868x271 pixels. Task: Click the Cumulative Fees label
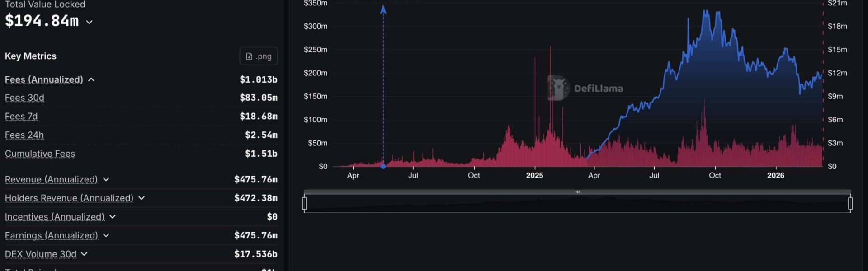40,154
